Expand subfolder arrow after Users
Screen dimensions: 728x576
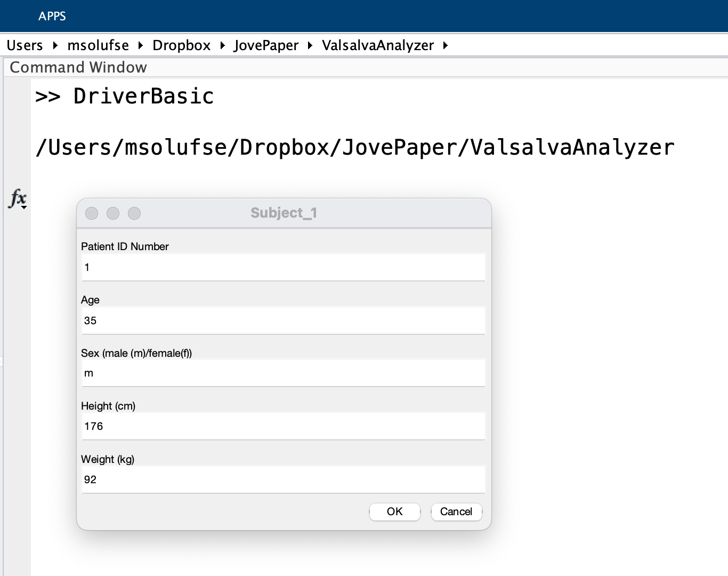(55, 45)
